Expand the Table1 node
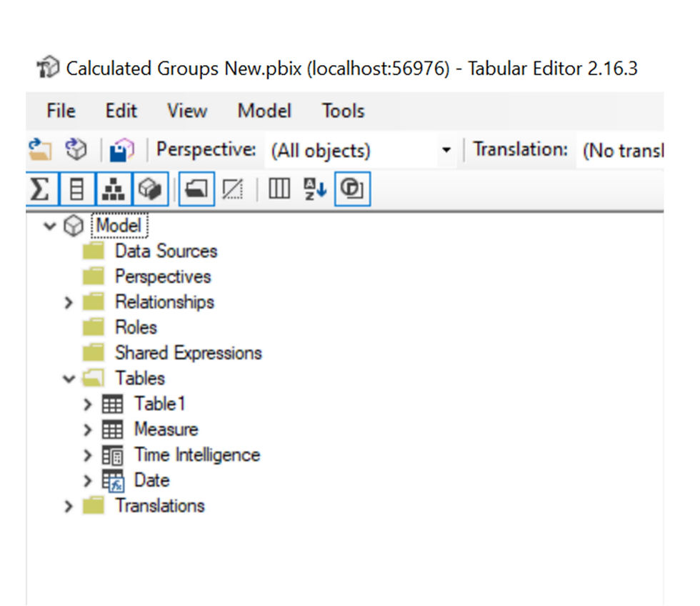The image size is (700, 606). [87, 404]
